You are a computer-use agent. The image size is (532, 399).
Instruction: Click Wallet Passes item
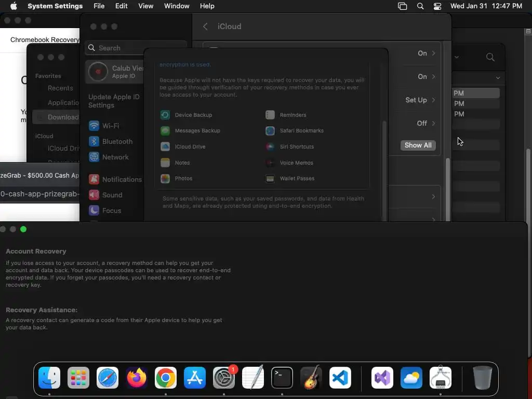(x=290, y=179)
